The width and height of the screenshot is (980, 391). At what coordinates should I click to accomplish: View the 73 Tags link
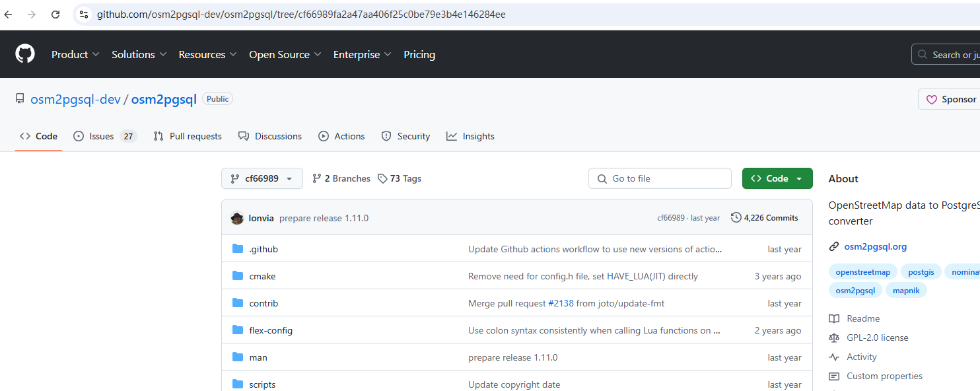tap(400, 178)
